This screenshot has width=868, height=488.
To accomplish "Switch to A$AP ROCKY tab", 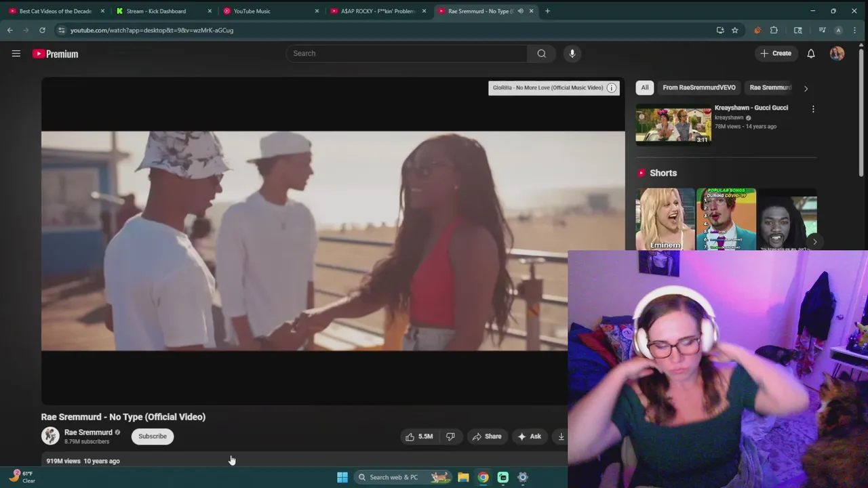I will pyautogui.click(x=378, y=11).
